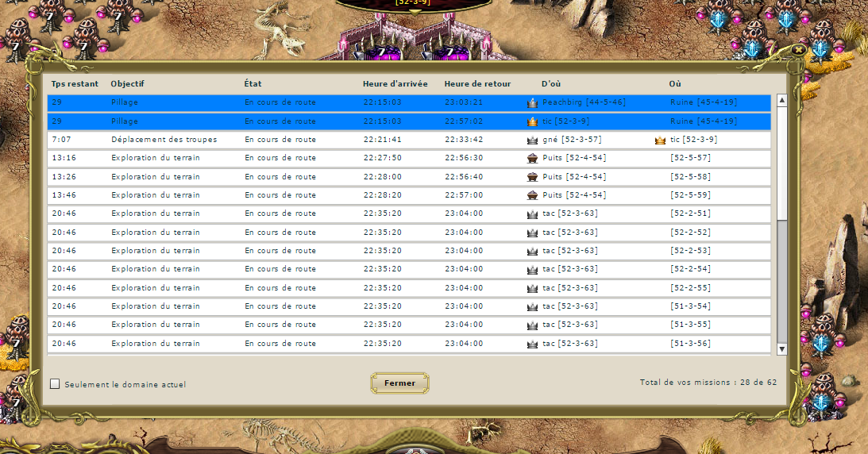868x454 pixels.
Task: Select the 'Déplacement des troupes' mission row
Action: click(x=409, y=140)
